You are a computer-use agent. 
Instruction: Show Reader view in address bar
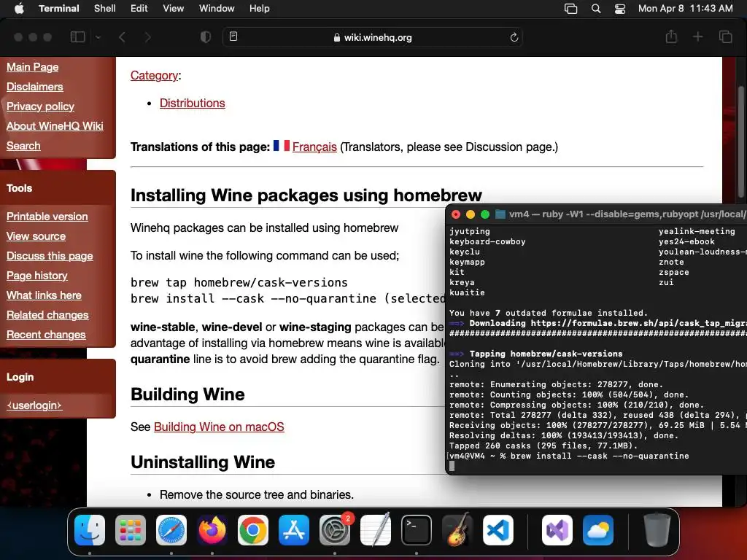(x=233, y=36)
